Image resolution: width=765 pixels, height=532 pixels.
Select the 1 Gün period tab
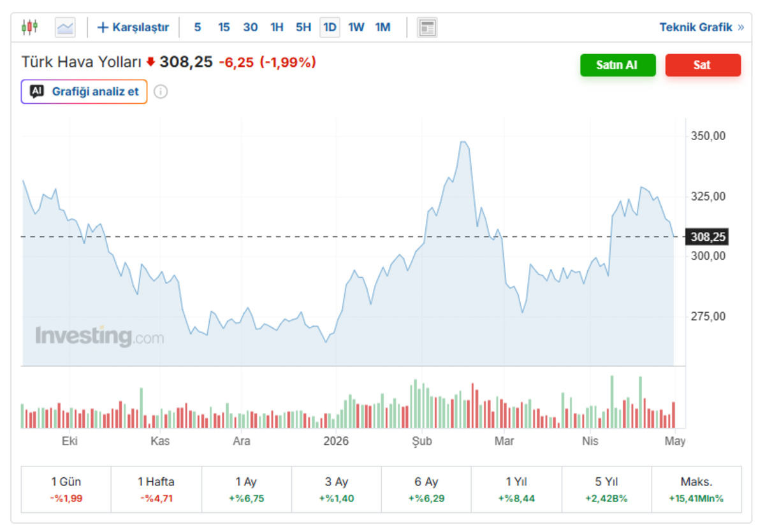coord(66,489)
